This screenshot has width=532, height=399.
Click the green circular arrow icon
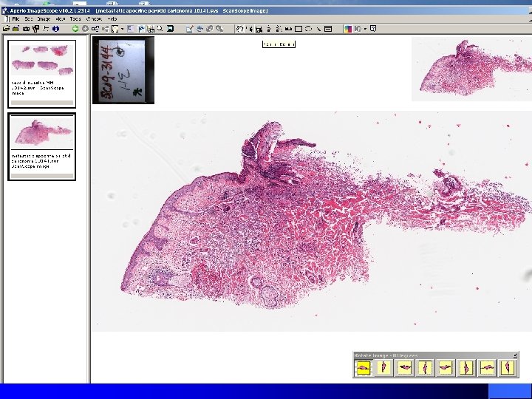75,29
